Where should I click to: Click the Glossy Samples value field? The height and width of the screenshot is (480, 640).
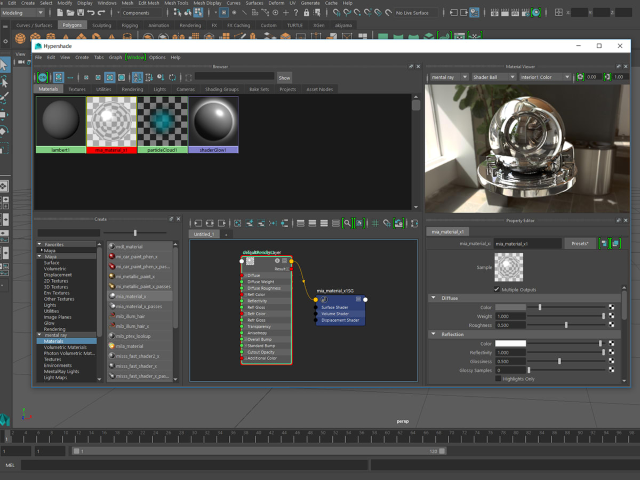coord(510,370)
